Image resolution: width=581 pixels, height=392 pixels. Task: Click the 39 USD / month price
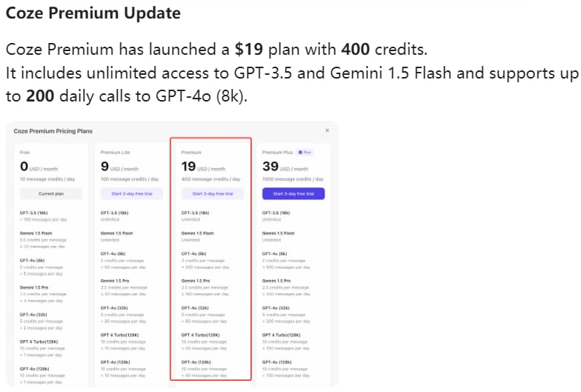tap(285, 167)
